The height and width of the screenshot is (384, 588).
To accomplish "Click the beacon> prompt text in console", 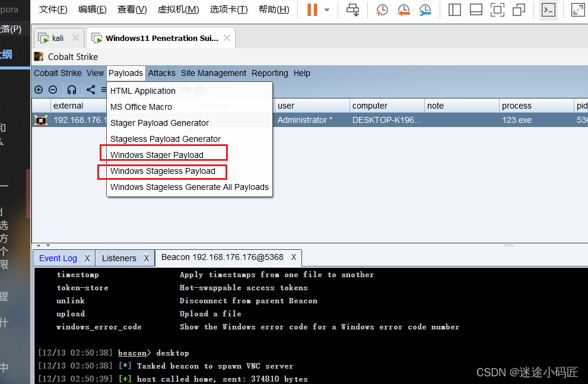I will [134, 353].
